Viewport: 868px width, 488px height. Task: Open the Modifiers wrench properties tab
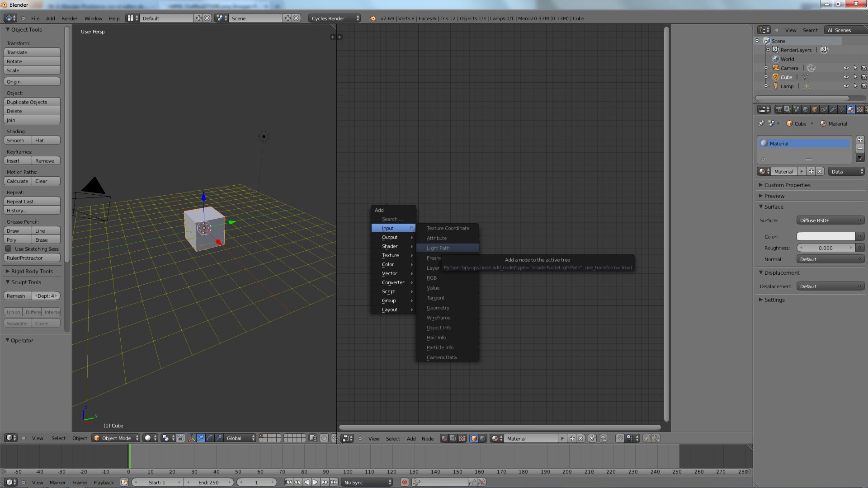click(833, 109)
